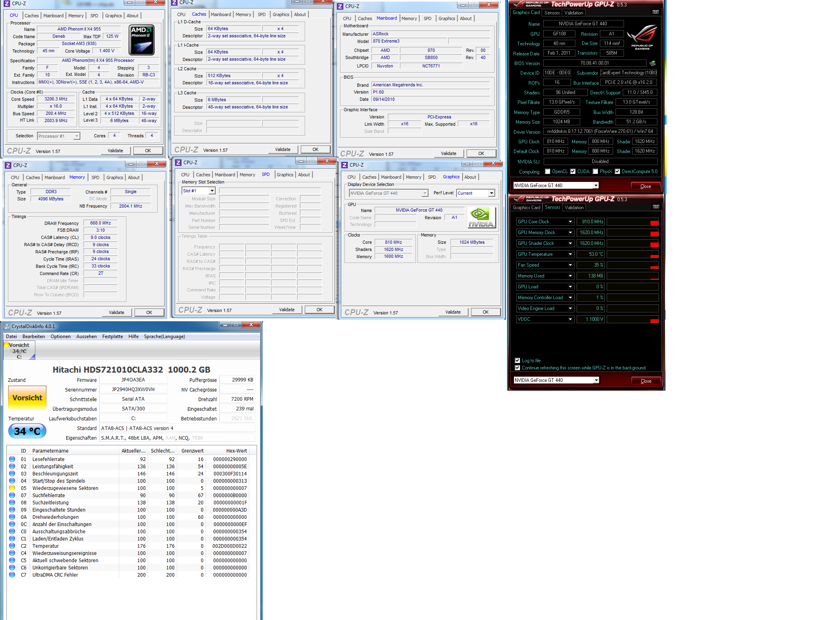Image resolution: width=840 pixels, height=620 pixels.
Task: Select Wiederzugewiesene Sektoren row in SMART list
Action: coord(65,488)
